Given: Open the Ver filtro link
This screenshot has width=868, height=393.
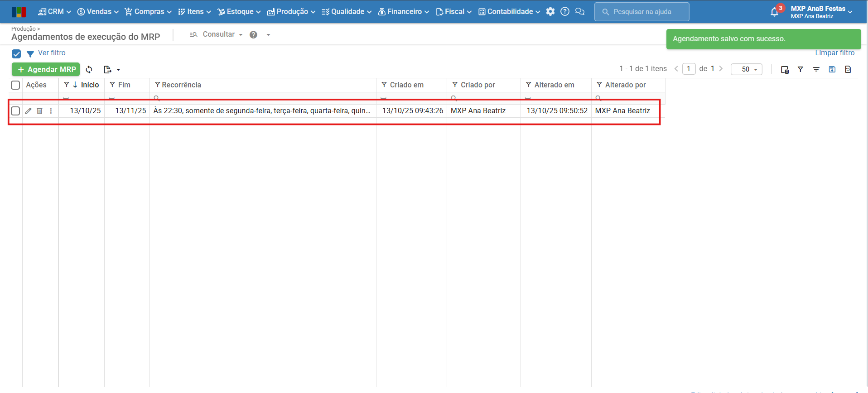Looking at the screenshot, I should [52, 53].
